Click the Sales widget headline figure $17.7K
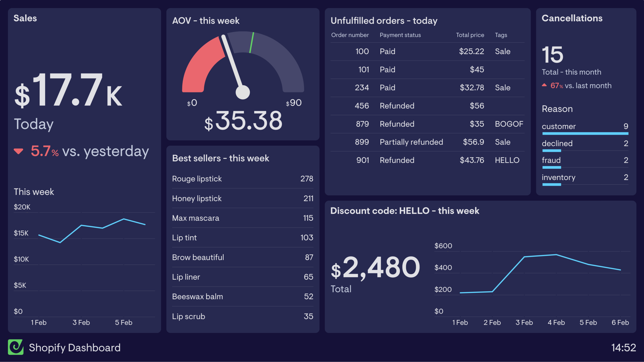This screenshot has width=644, height=362. tap(67, 90)
